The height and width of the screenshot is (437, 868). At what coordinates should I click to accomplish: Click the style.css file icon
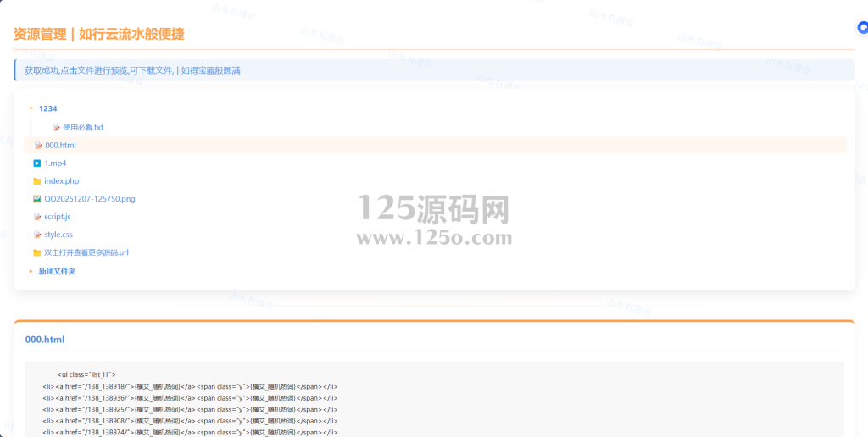tap(37, 235)
